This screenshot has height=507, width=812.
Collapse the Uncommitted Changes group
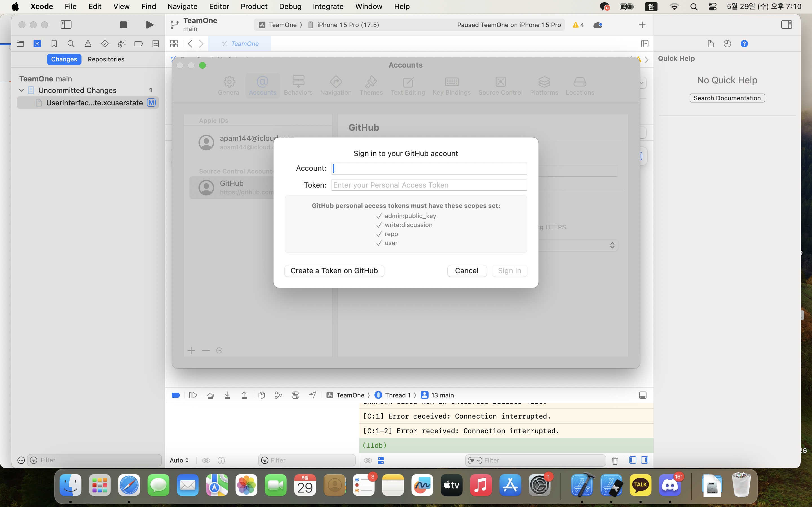point(21,90)
